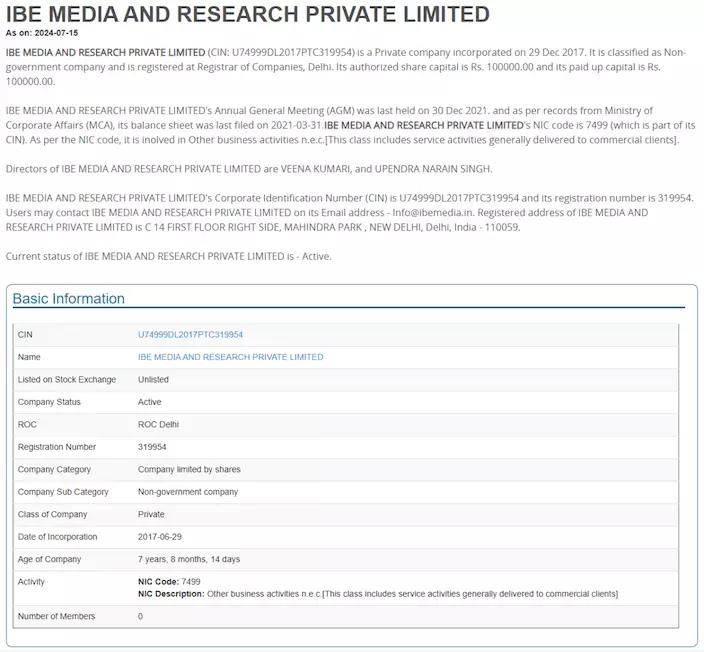The image size is (704, 652).
Task: Click the 'Number of Members' row label
Action: pyautogui.click(x=57, y=617)
